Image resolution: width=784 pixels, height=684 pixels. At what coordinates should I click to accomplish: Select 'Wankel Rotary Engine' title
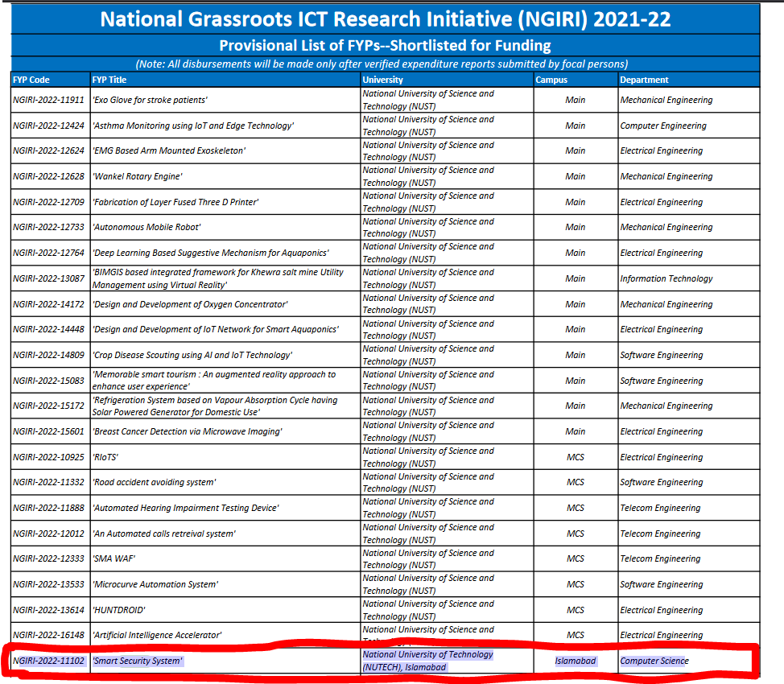click(138, 176)
